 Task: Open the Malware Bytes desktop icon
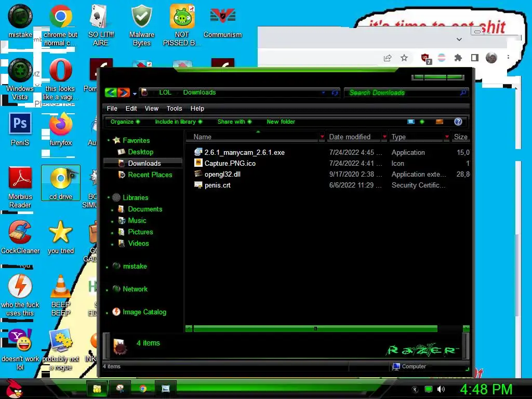(x=142, y=26)
